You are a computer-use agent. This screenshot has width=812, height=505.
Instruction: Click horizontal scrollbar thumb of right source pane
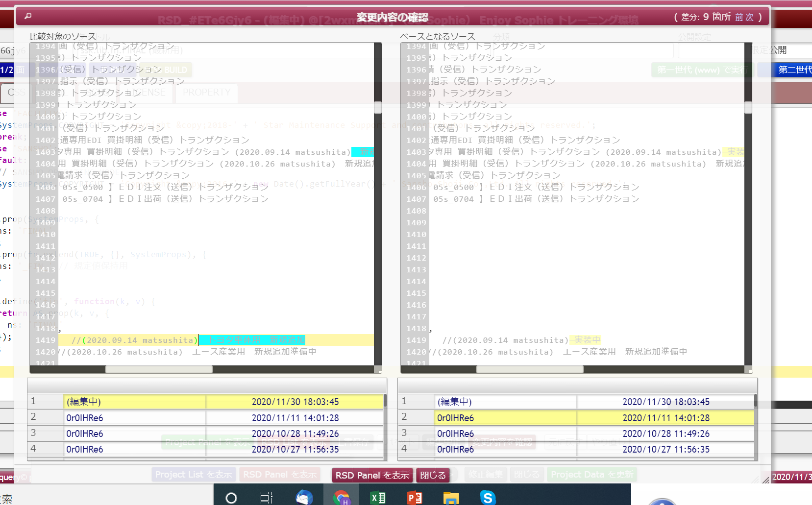[530, 370]
